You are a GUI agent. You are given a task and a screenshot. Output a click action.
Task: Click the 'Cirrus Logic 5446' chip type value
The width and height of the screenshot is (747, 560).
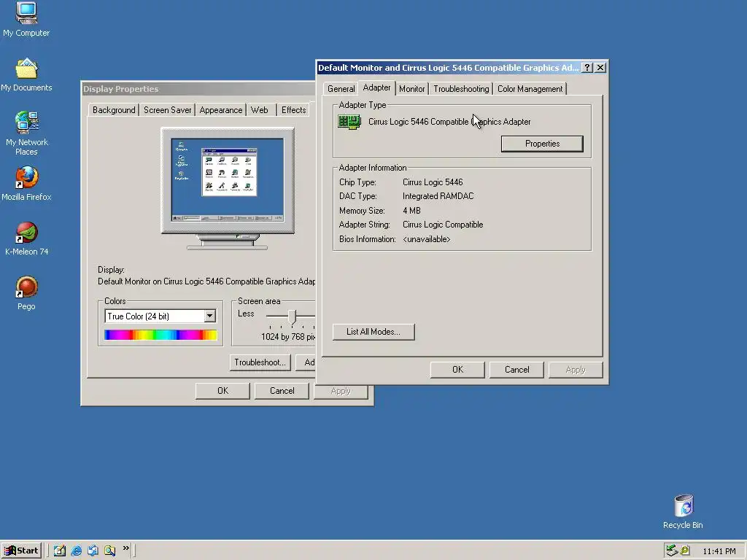tap(433, 182)
